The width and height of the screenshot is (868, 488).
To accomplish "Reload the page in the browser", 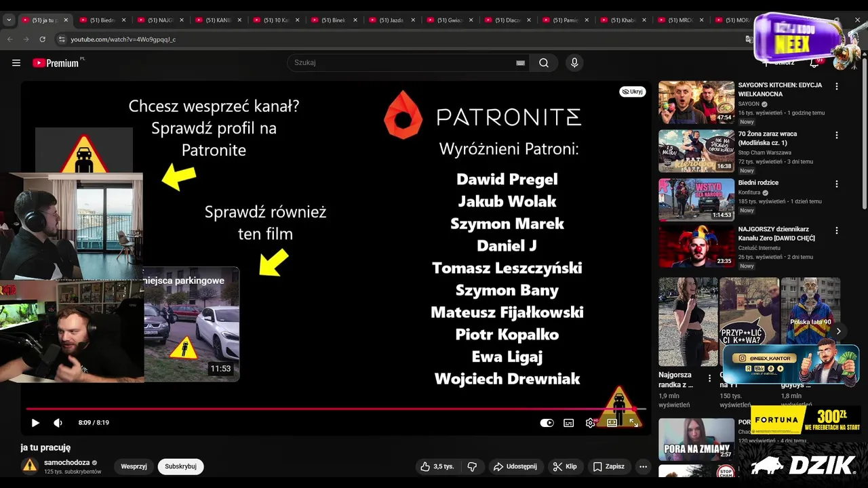I will click(x=42, y=39).
